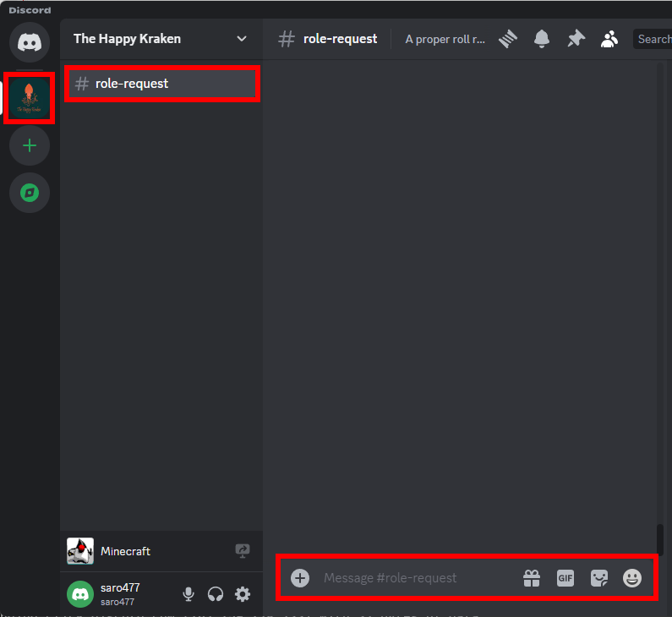Image resolution: width=672 pixels, height=617 pixels.
Task: Open attachment plus button in message bar
Action: point(300,578)
